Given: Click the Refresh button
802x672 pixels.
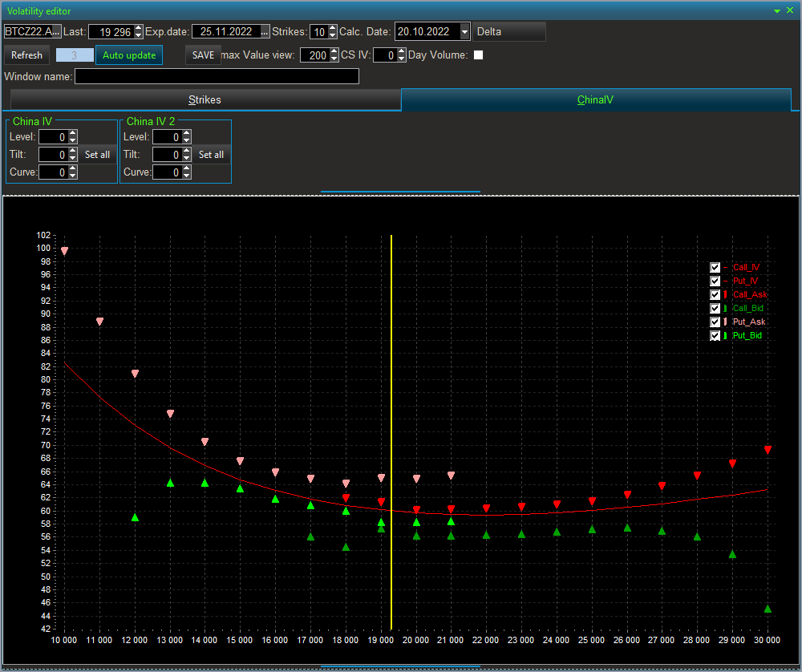Looking at the screenshot, I should 26,55.
